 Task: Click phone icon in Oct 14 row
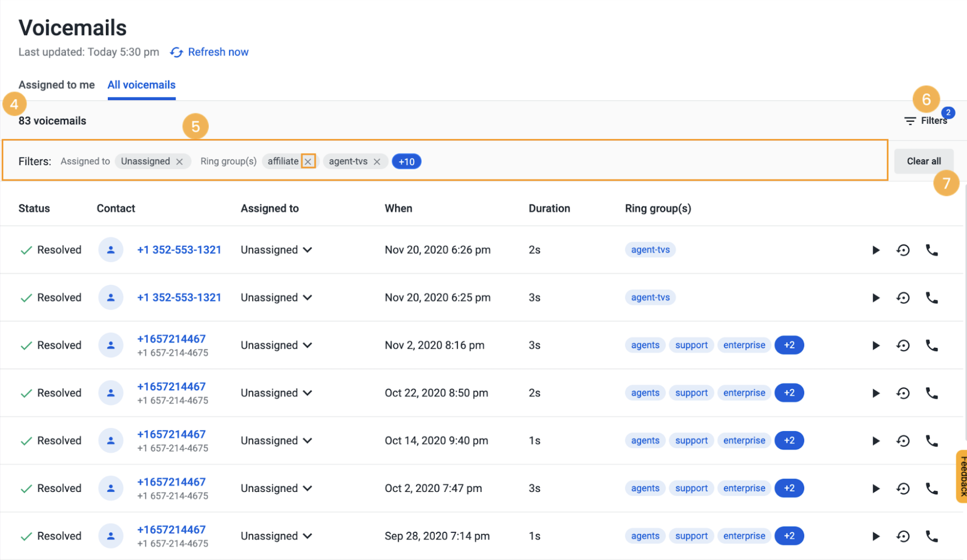click(932, 441)
